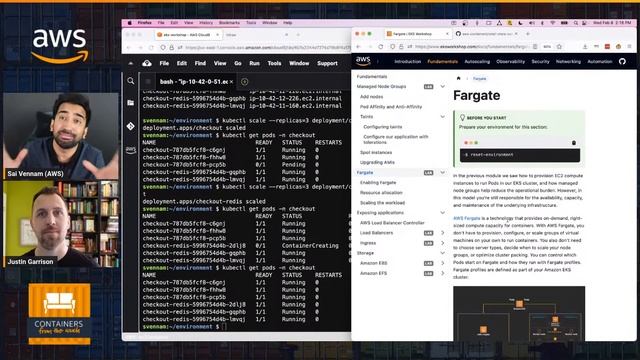The width and height of the screenshot is (640, 360).
Task: Open Networking in workshop navbar
Action: pos(568,62)
